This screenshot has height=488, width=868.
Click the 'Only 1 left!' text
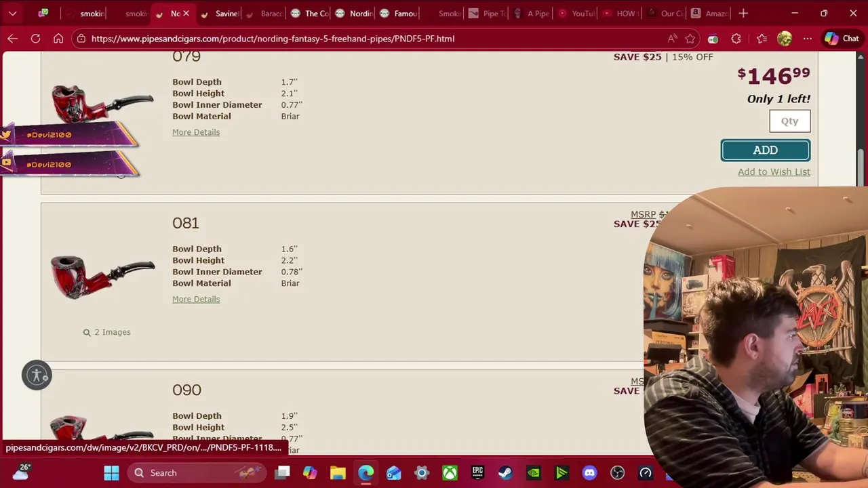[x=778, y=99]
